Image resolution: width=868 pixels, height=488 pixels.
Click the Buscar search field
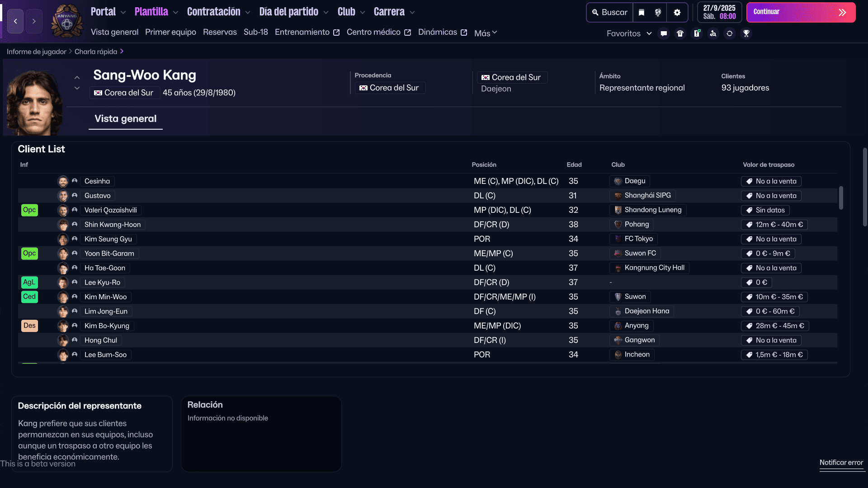pyautogui.click(x=610, y=13)
